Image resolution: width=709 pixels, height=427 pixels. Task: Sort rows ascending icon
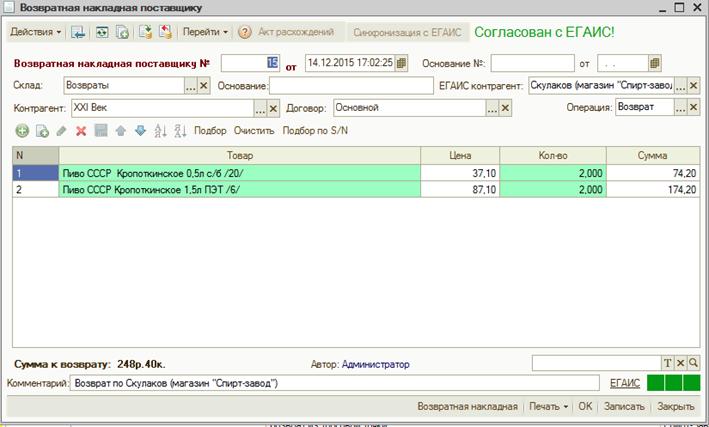coord(161,131)
